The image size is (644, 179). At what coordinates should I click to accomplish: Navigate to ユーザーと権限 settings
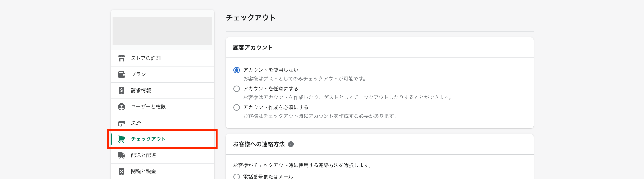pyautogui.click(x=163, y=107)
